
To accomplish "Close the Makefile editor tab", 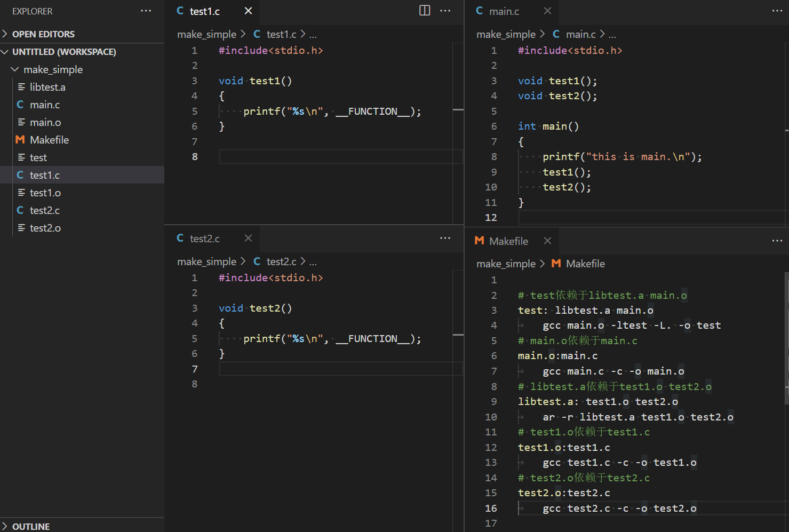I will click(x=547, y=241).
